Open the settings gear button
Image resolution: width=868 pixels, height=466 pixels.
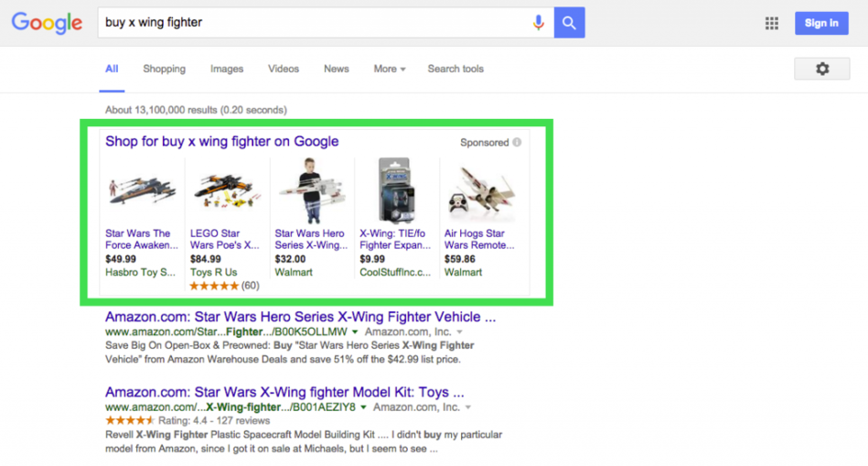[x=821, y=69]
